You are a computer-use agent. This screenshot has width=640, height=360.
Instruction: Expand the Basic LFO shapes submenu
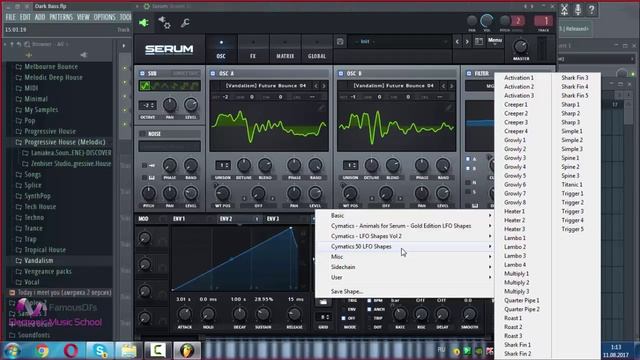pyautogui.click(x=404, y=216)
